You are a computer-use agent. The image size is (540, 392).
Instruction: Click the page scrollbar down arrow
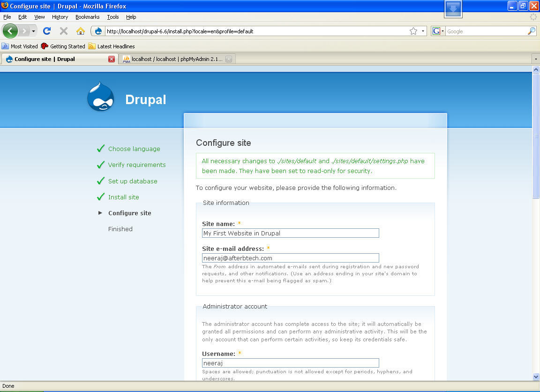coord(536,377)
